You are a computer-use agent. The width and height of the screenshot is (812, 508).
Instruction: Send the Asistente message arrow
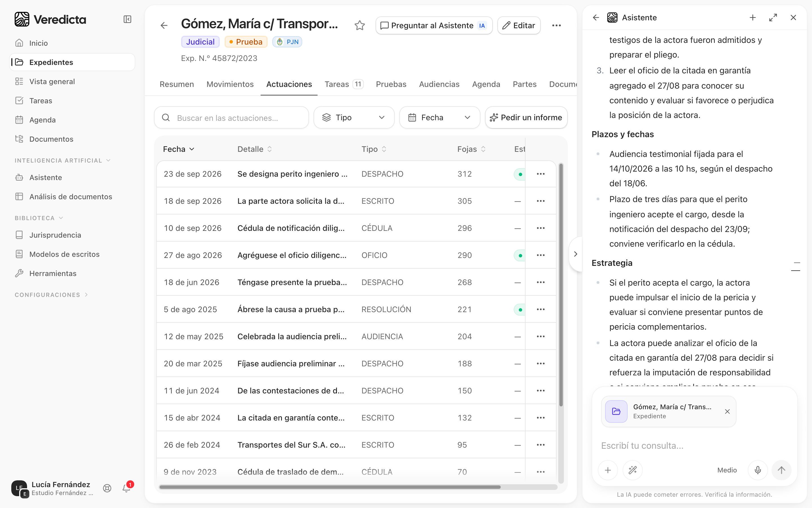click(782, 470)
